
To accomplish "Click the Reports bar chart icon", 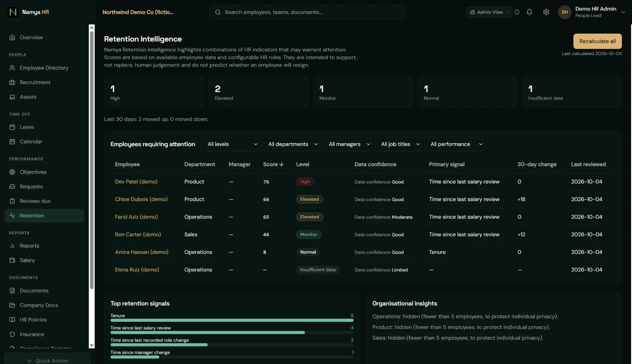I will (x=12, y=246).
